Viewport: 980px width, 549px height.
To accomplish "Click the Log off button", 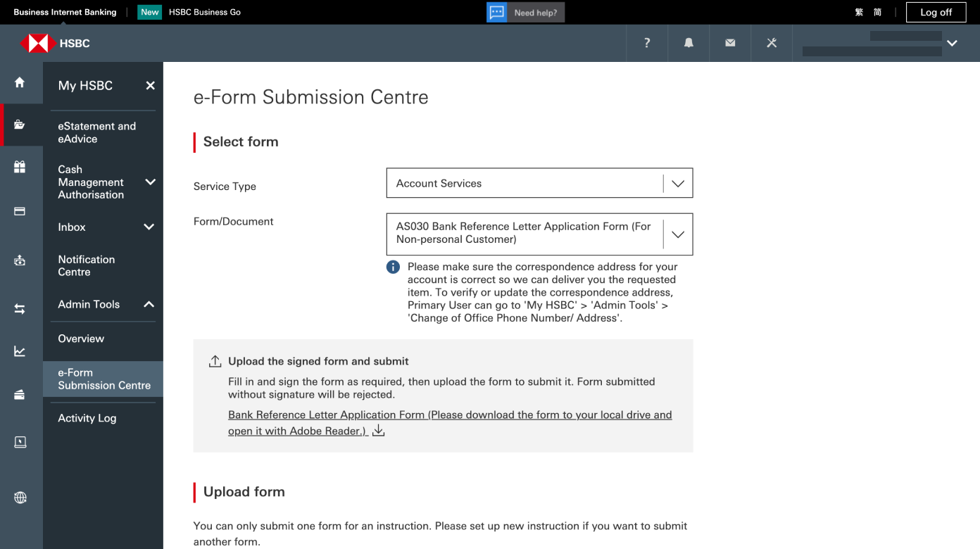I will pyautogui.click(x=936, y=12).
